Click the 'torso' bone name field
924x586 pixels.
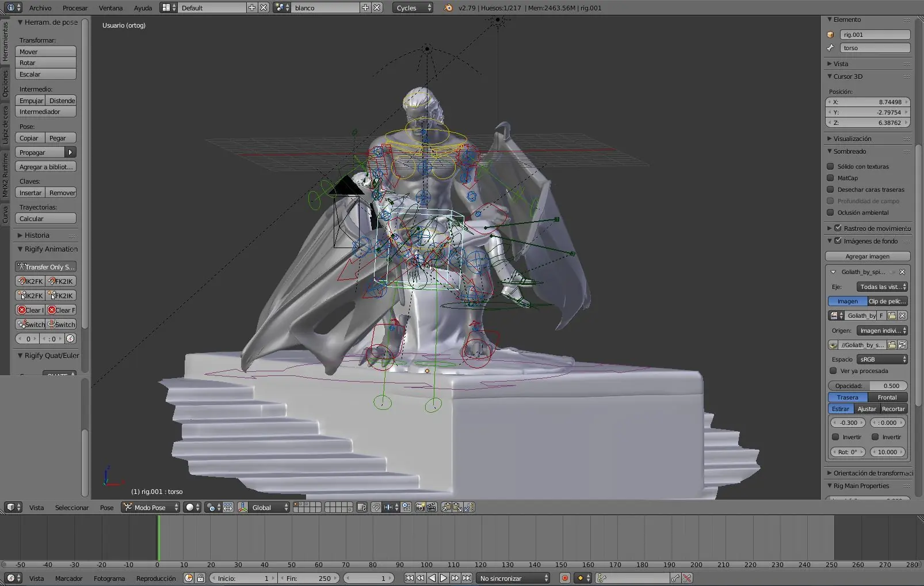(875, 48)
